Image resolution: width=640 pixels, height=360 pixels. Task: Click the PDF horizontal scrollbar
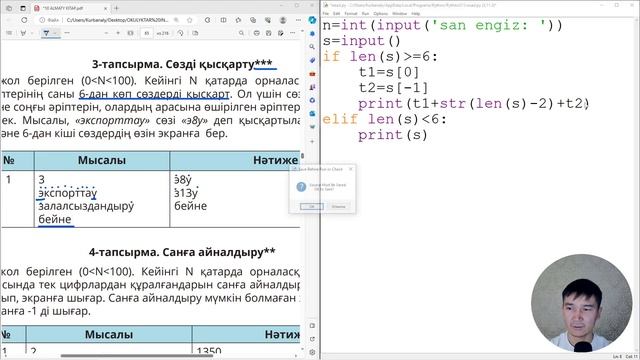click(x=137, y=356)
